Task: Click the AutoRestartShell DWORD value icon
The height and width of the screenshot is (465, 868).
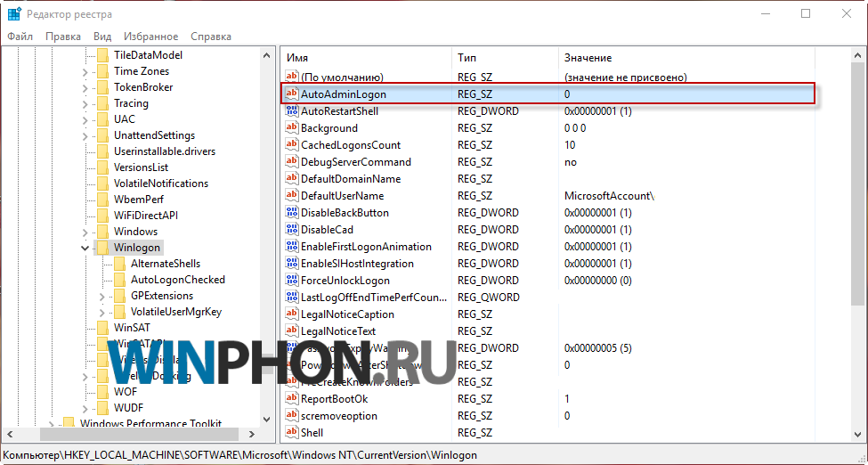Action: pos(291,111)
